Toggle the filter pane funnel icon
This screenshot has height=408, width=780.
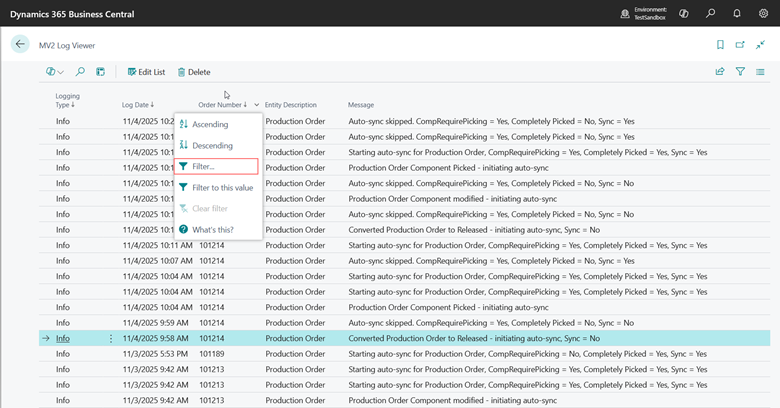[740, 72]
